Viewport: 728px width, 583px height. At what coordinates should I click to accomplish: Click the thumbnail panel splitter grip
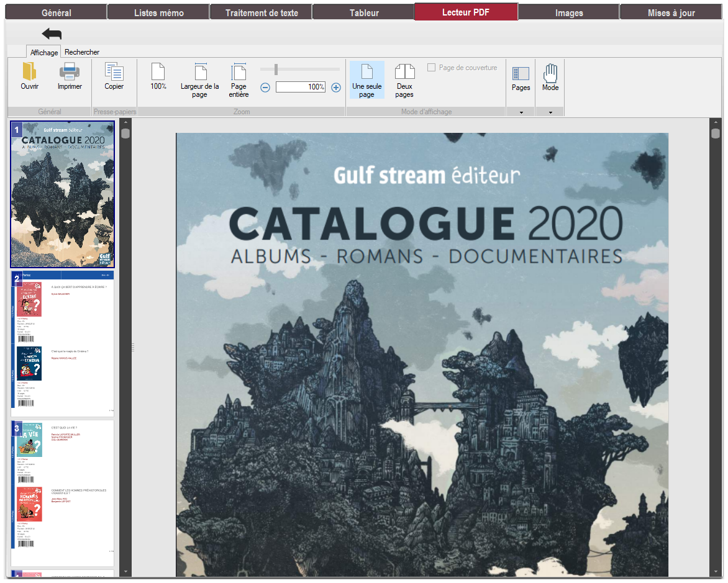(x=134, y=347)
